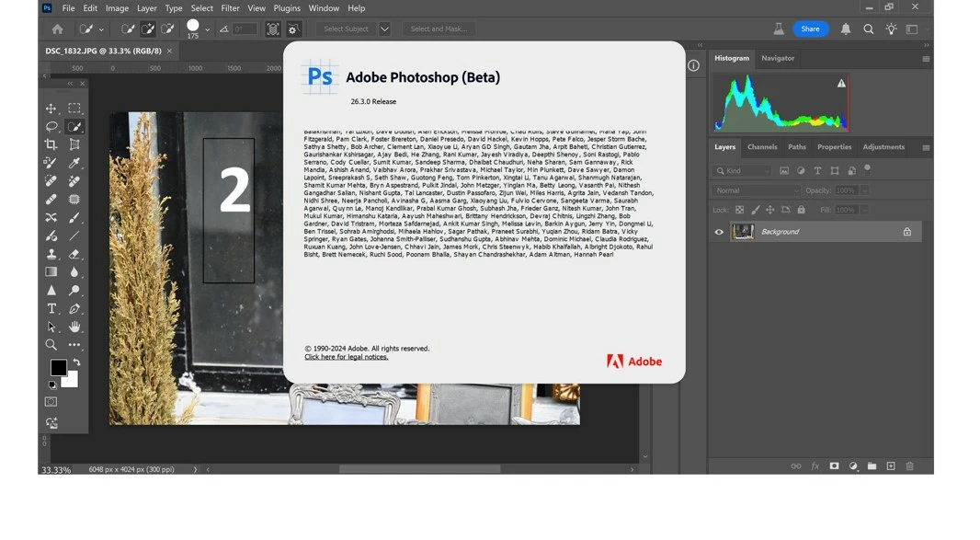Toggle Lock image pixels brush icon
Viewport: 980px width, 540px height.
pos(755,210)
